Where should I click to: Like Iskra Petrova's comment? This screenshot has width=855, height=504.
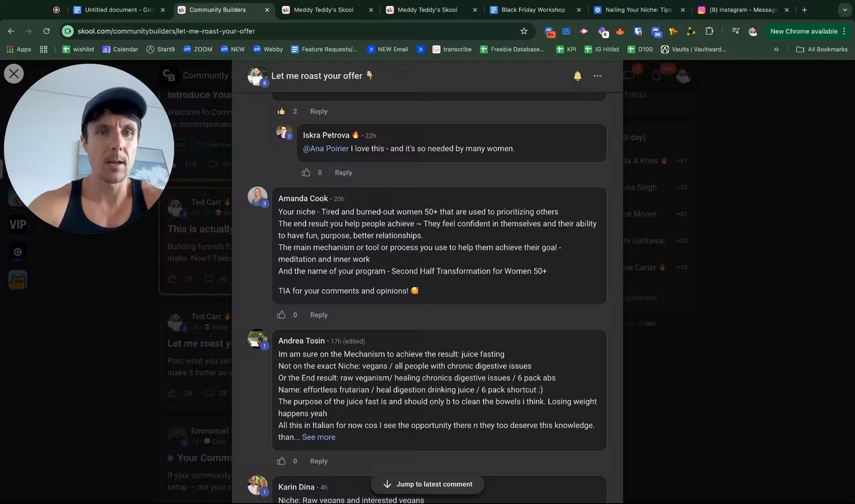[x=306, y=172]
